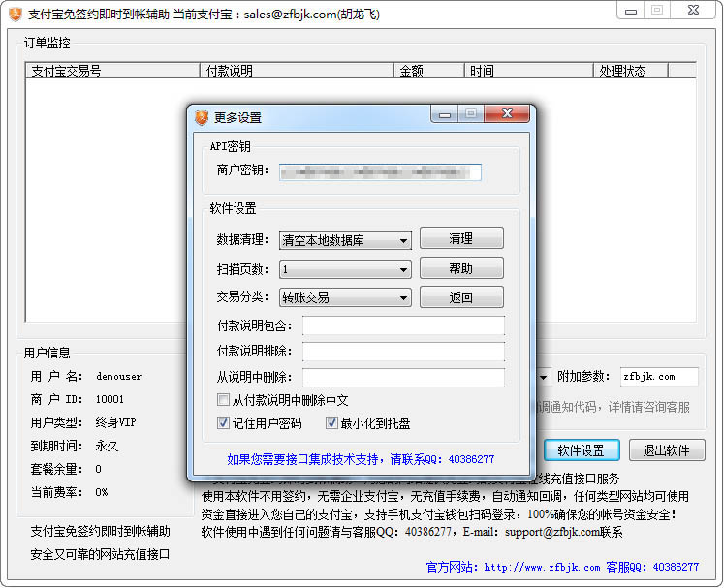Close the 更多设置 dialog with its red X
724x588 pixels.
pyautogui.click(x=507, y=113)
